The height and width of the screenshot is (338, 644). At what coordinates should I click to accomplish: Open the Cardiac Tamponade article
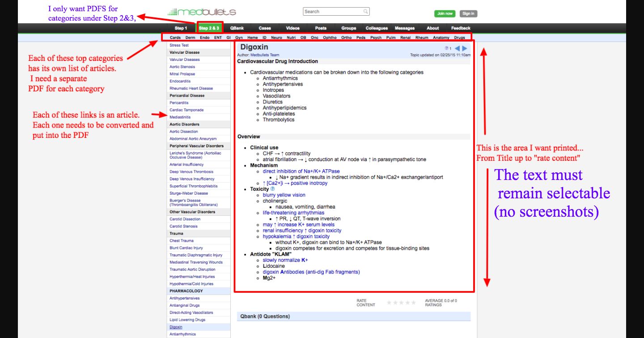[x=186, y=110]
